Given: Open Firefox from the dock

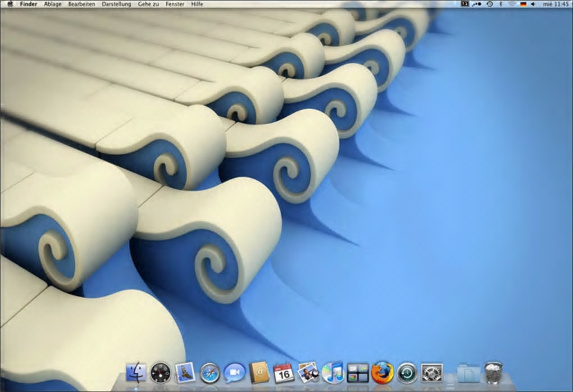Looking at the screenshot, I should 383,373.
